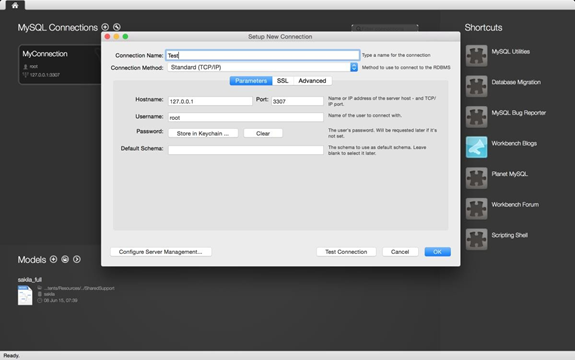575x360 pixels.
Task: Switch to Parameters tab
Action: [251, 81]
